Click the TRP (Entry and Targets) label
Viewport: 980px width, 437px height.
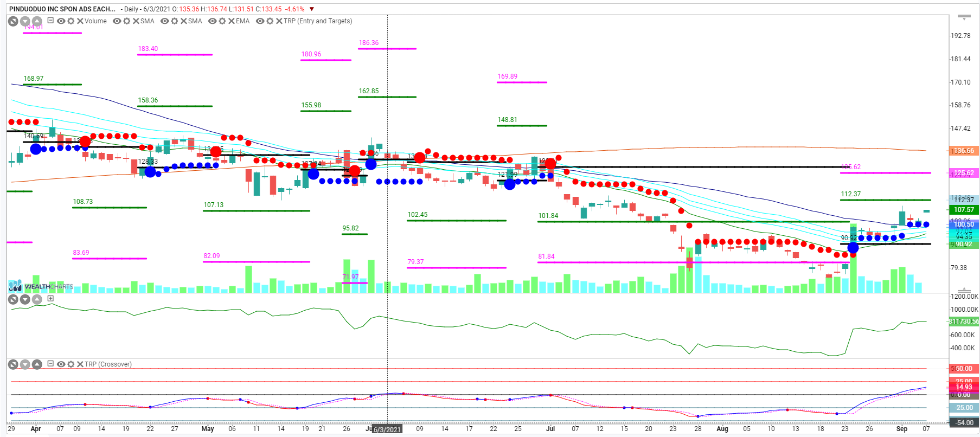coord(318,21)
